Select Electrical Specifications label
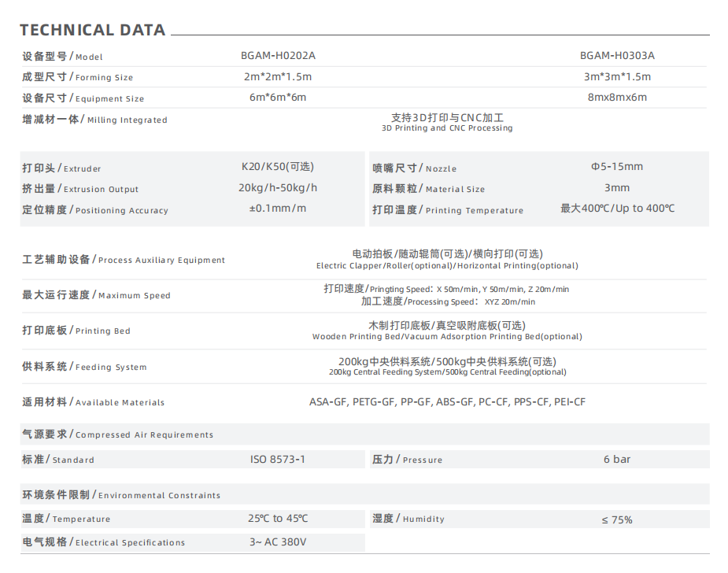Viewport: 728px width, 573px height. 104,542
